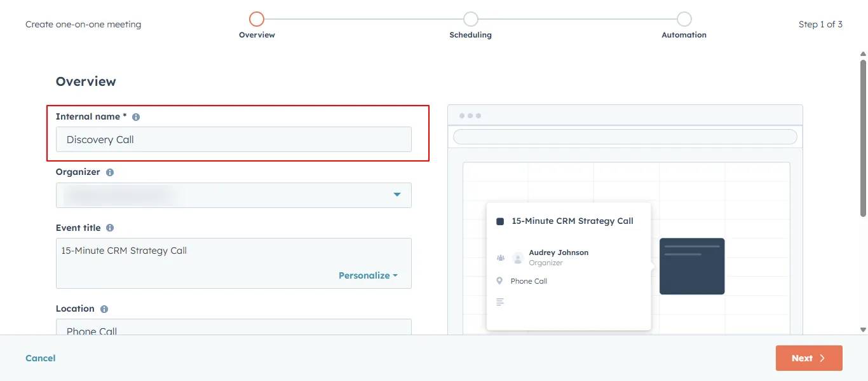Select the scrollbar up arrow

[863, 55]
